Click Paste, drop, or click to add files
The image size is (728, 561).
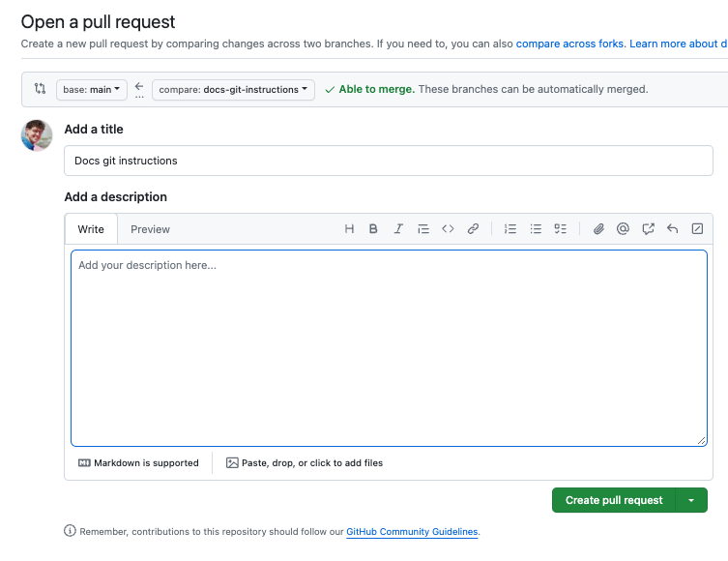click(305, 463)
